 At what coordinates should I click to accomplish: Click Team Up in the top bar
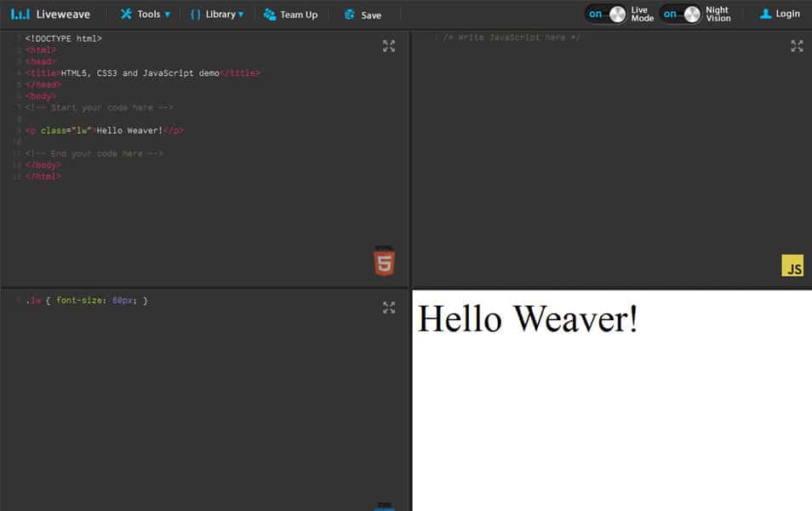click(291, 14)
